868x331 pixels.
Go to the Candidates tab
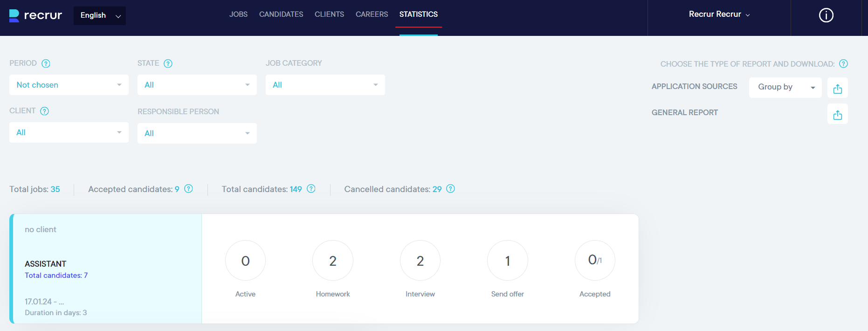(281, 14)
